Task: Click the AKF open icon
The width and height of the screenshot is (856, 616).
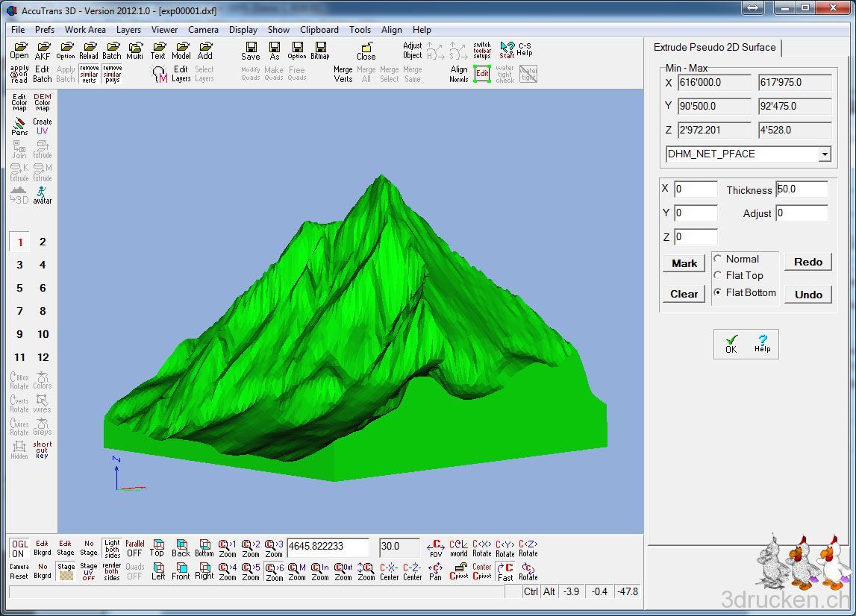Action: point(43,51)
